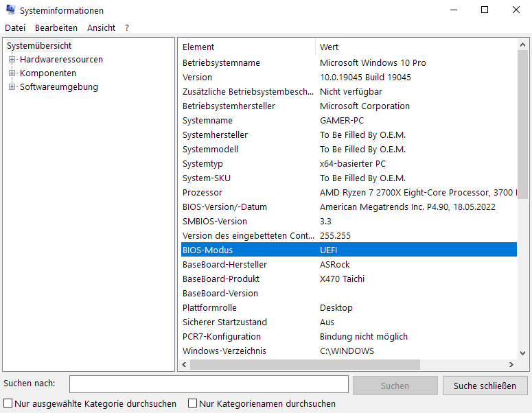Select the Version des eingebetteten Cont... row

[x=349, y=236]
